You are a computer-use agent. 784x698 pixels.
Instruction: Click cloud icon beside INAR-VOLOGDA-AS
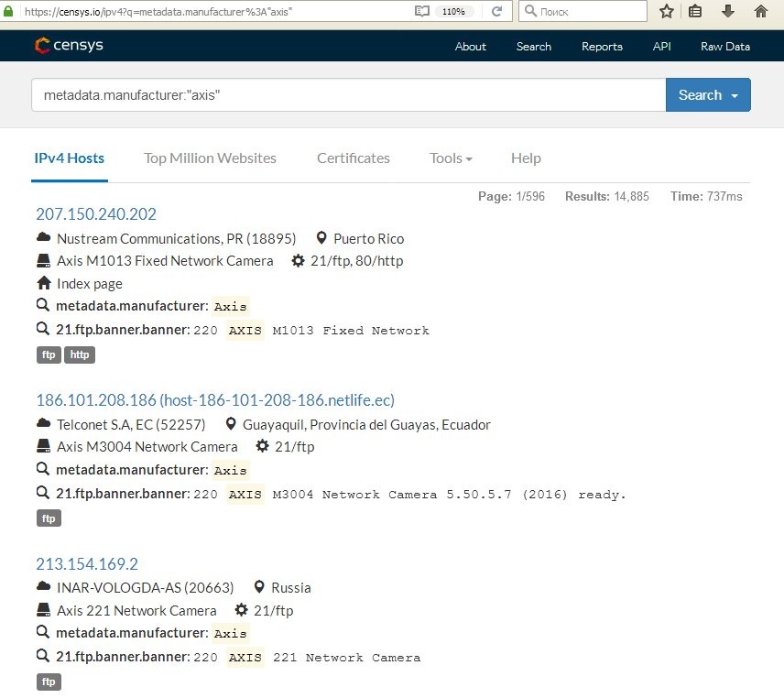pyautogui.click(x=43, y=586)
